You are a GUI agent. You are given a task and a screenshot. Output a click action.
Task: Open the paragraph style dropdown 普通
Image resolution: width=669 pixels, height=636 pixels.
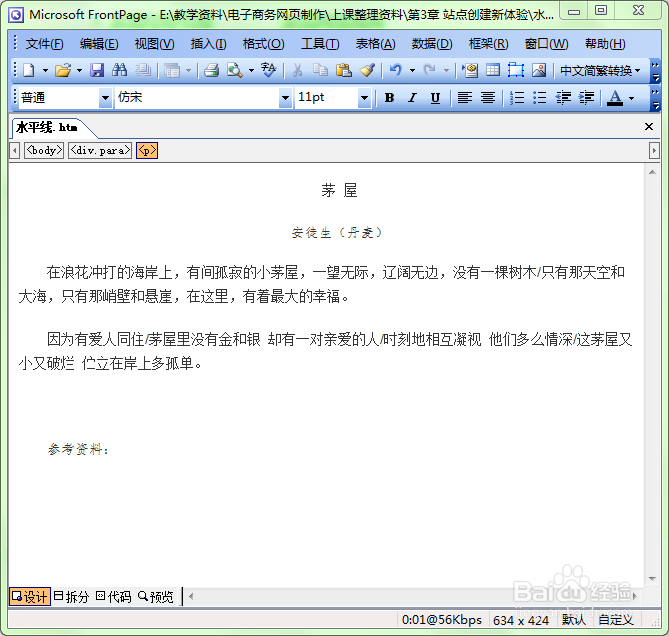click(105, 98)
